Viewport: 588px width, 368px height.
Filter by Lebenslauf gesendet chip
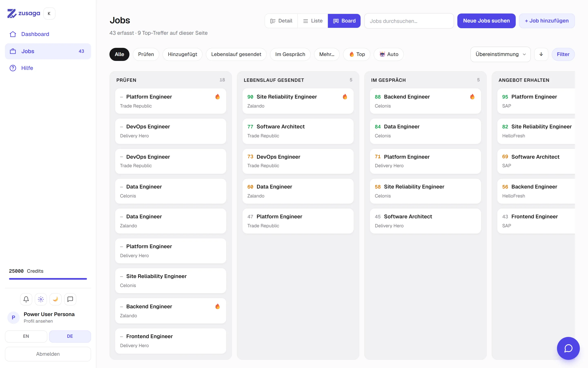coord(236,54)
